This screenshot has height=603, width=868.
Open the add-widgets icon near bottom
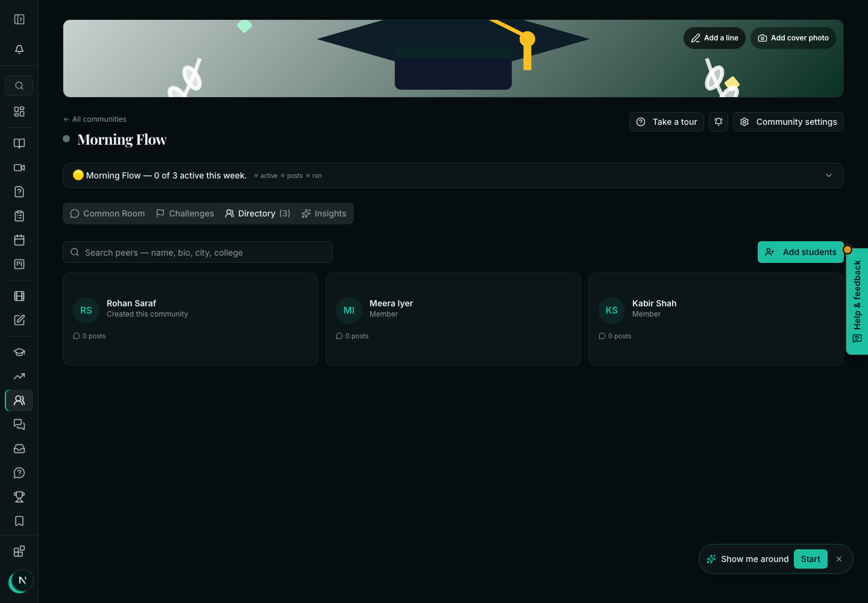(x=19, y=551)
